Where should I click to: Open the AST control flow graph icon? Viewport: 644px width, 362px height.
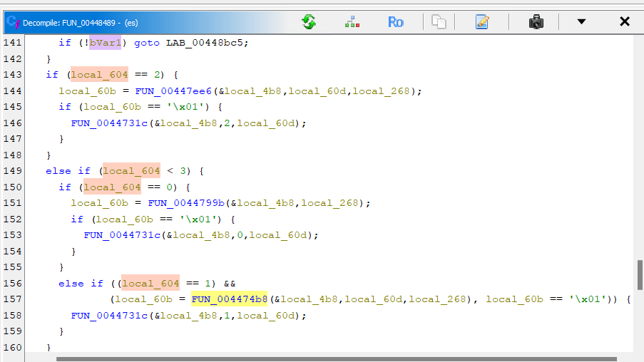352,22
